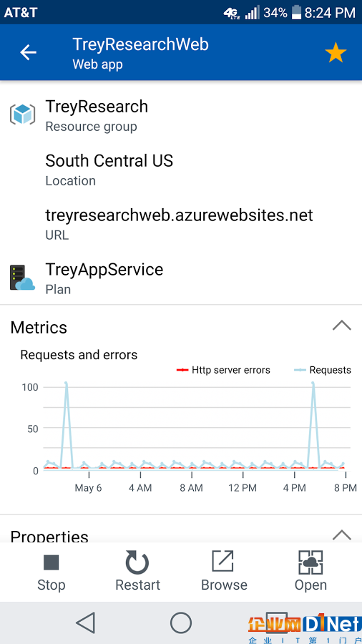The width and height of the screenshot is (362, 644).
Task: Tap the 12 PM marker on chart axis
Action: pyautogui.click(x=243, y=487)
